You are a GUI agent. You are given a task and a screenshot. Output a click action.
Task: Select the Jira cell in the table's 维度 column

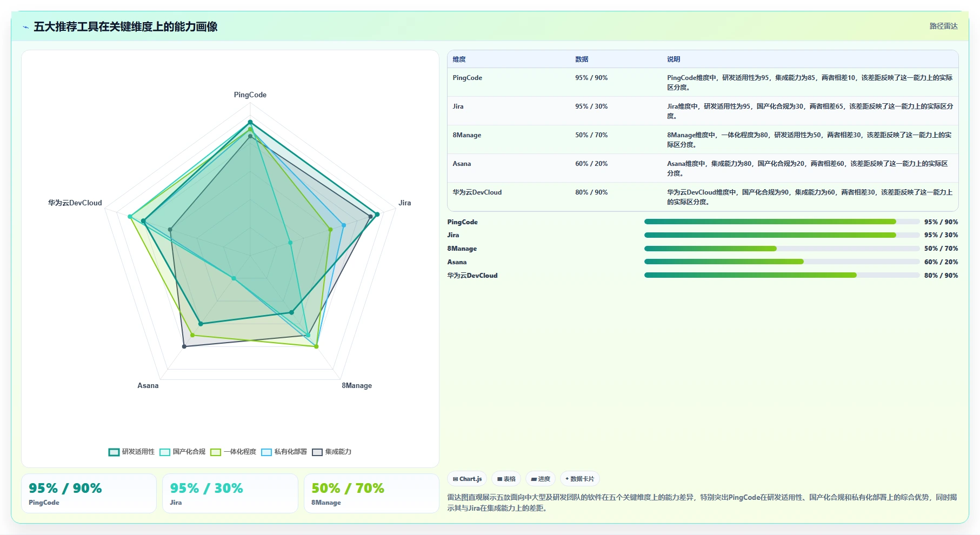tap(458, 106)
